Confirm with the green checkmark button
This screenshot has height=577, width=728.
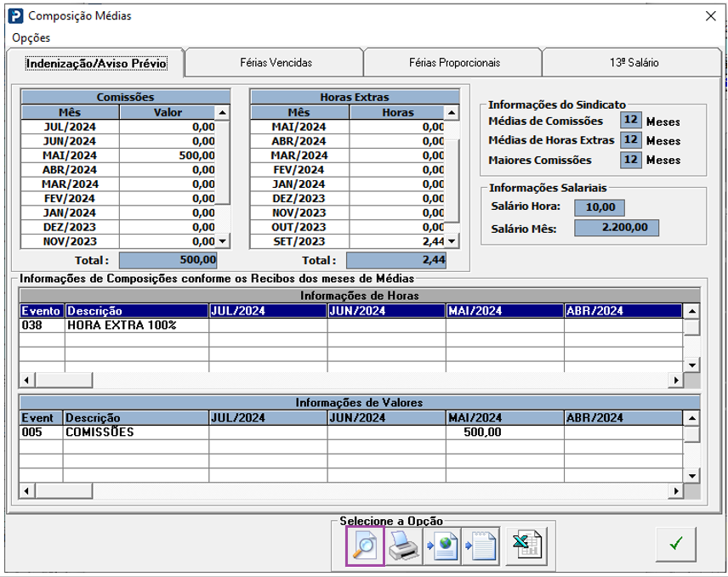click(x=675, y=545)
